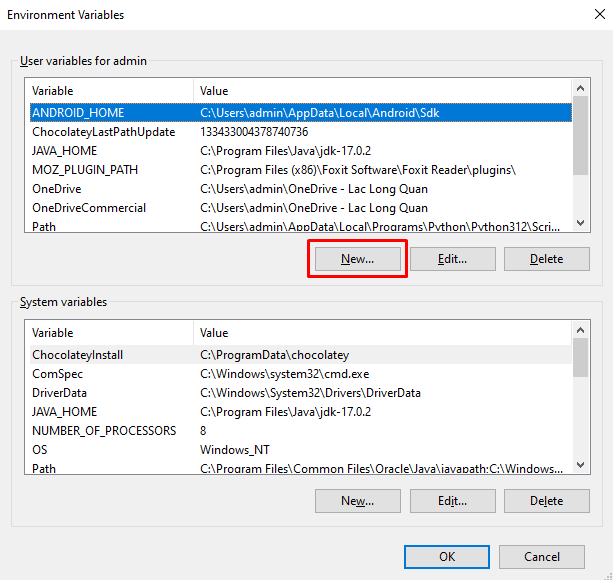The width and height of the screenshot is (613, 580).
Task: Select the OS system variable row
Action: pyautogui.click(x=301, y=450)
